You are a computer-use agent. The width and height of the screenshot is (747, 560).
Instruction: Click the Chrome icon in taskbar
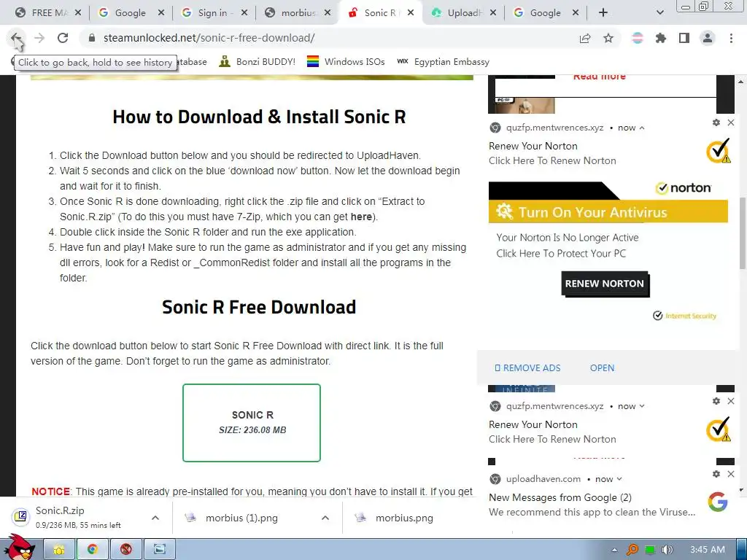click(x=92, y=550)
